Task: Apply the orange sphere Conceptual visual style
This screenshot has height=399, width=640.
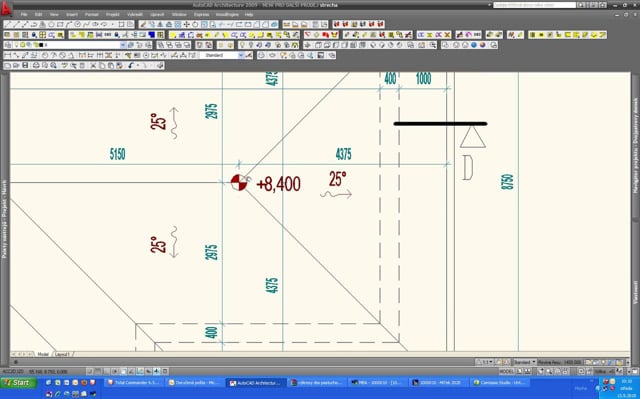Action: (483, 45)
